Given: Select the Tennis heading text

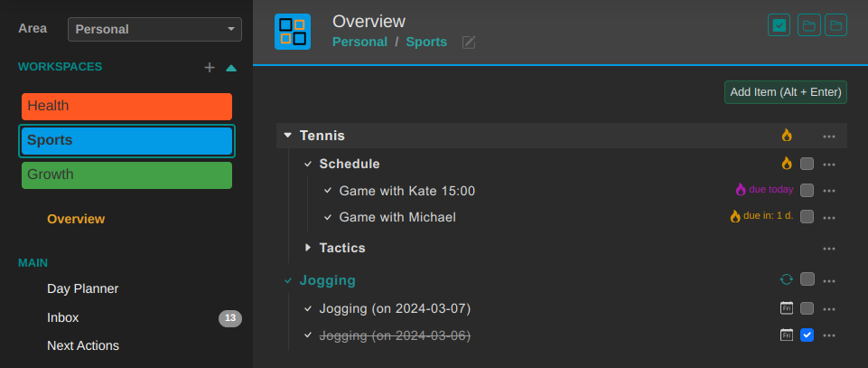Looking at the screenshot, I should pyautogui.click(x=322, y=136).
